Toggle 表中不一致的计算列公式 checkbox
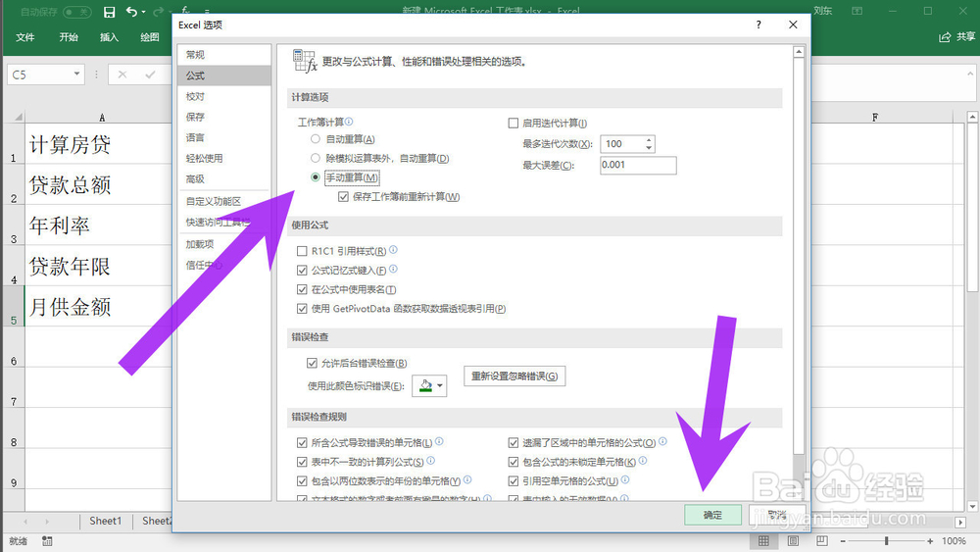This screenshot has height=552, width=980. tap(302, 462)
